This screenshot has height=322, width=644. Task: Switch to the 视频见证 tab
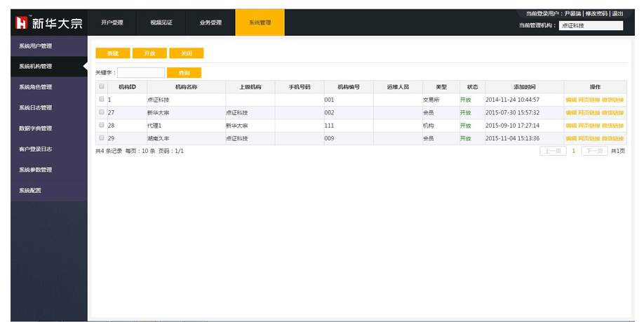tap(161, 22)
